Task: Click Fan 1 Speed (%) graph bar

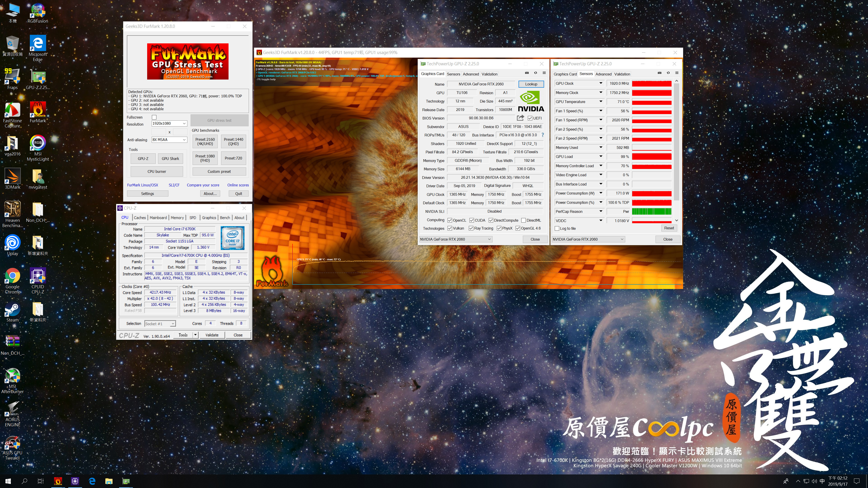Action: click(x=652, y=111)
